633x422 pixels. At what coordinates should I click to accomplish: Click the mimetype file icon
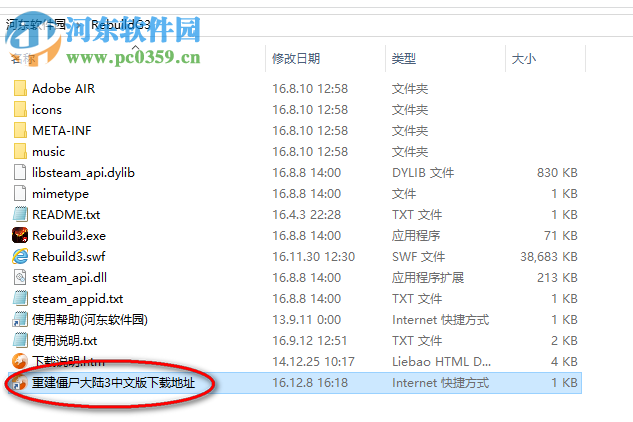pyautogui.click(x=20, y=193)
